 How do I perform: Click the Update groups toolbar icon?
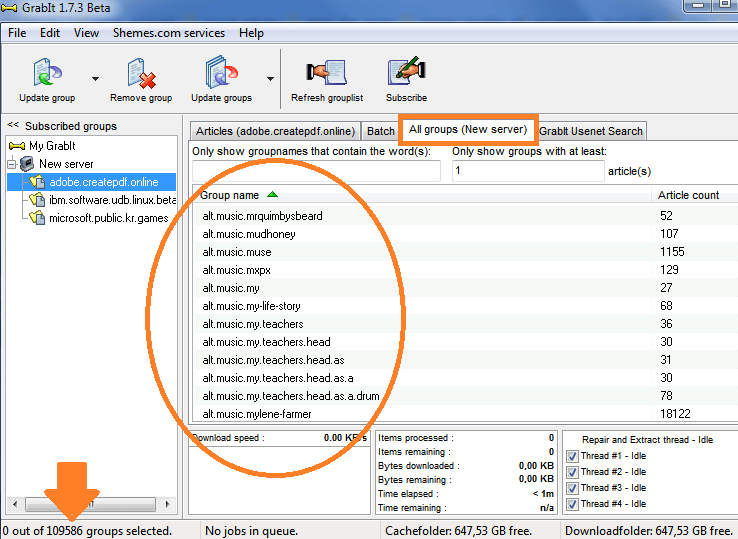221,72
